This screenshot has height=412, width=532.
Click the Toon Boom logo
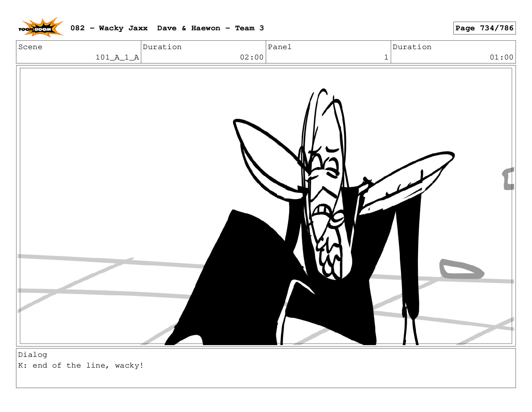(40, 28)
